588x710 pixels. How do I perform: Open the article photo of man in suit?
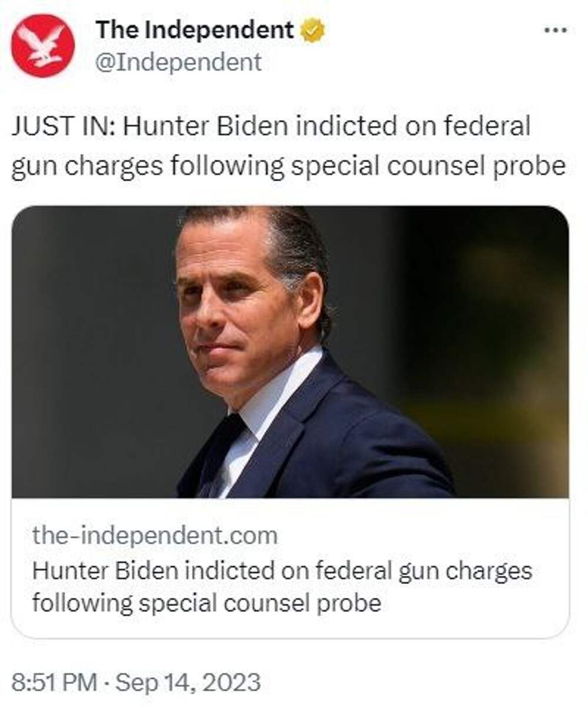click(290, 352)
